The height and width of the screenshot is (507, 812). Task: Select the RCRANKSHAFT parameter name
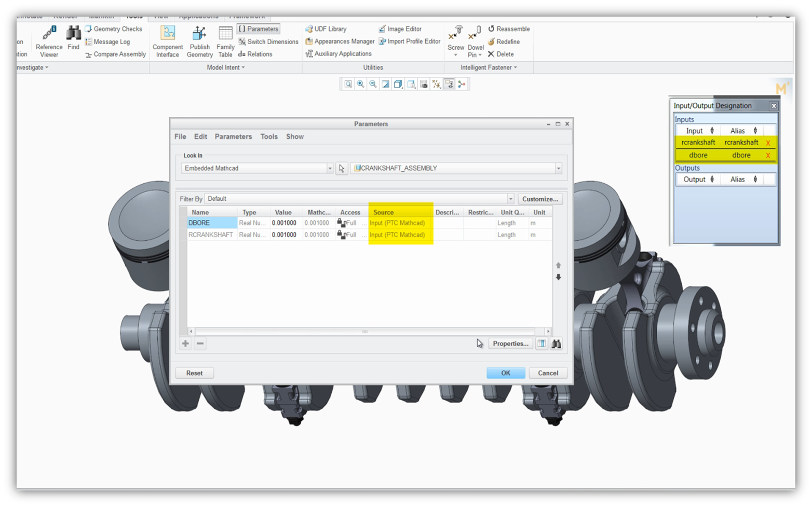[x=212, y=235]
